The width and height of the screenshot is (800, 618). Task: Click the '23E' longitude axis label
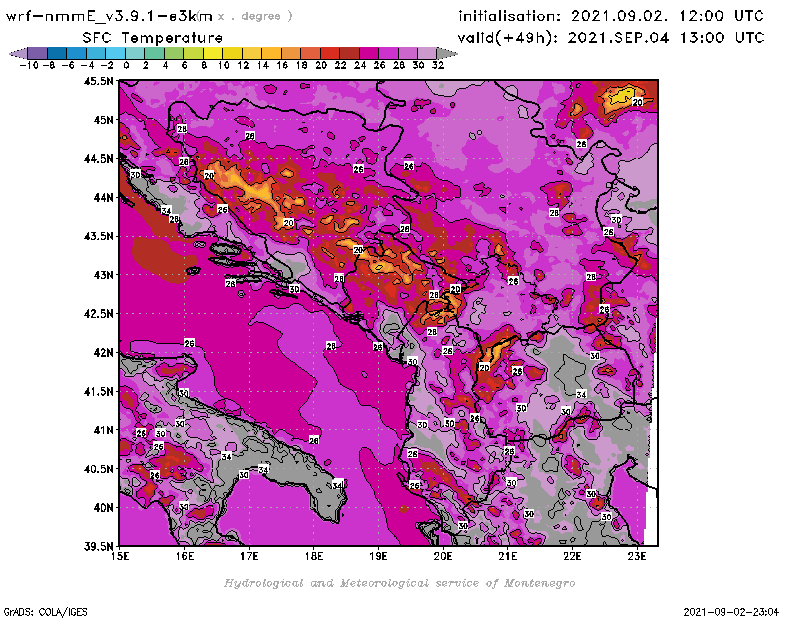637,556
